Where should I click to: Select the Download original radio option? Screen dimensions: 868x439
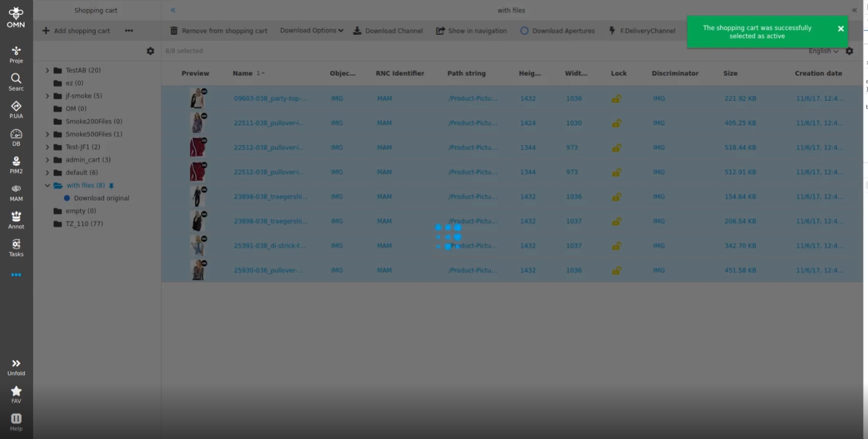point(67,198)
